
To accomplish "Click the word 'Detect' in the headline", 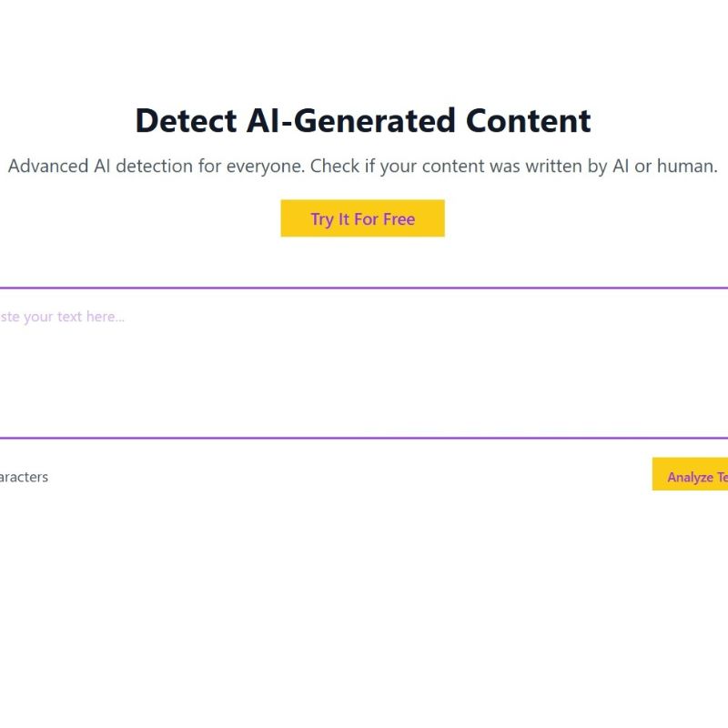I will coord(187,121).
